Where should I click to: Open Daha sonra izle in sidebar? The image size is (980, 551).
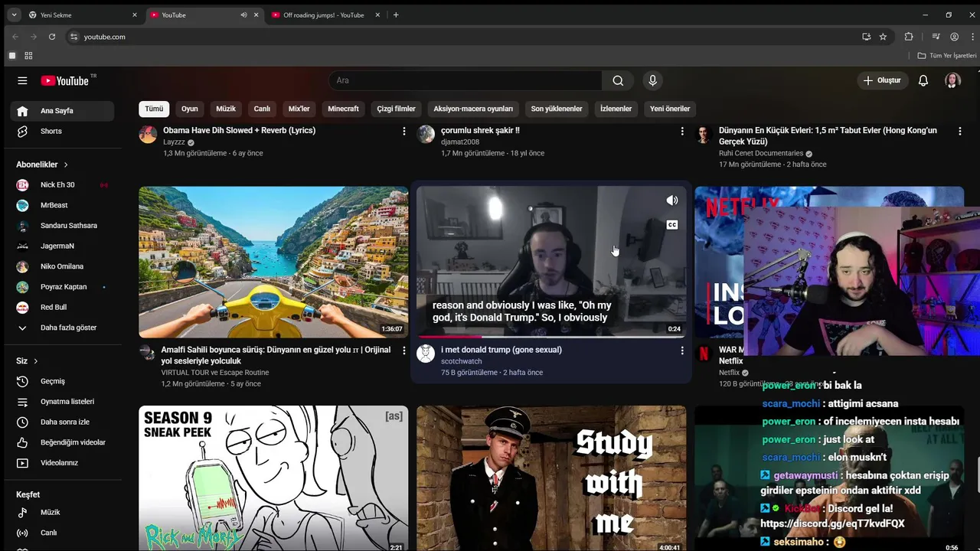(x=62, y=422)
